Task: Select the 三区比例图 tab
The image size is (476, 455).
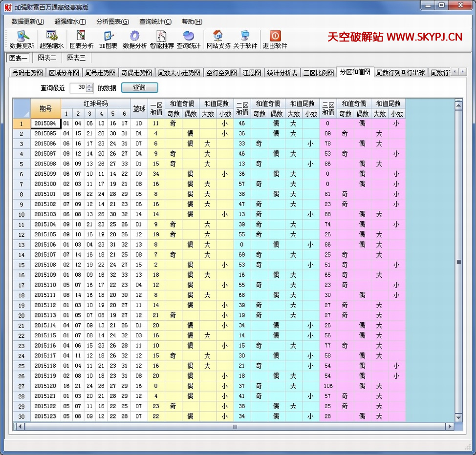Action: pos(319,72)
